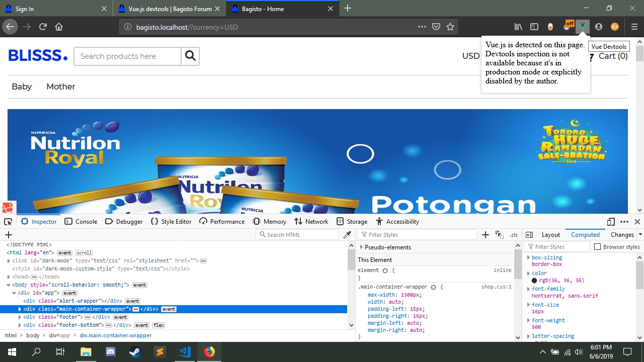The image size is (644, 362).
Task: Go back to the previous page
Action: (x=10, y=27)
